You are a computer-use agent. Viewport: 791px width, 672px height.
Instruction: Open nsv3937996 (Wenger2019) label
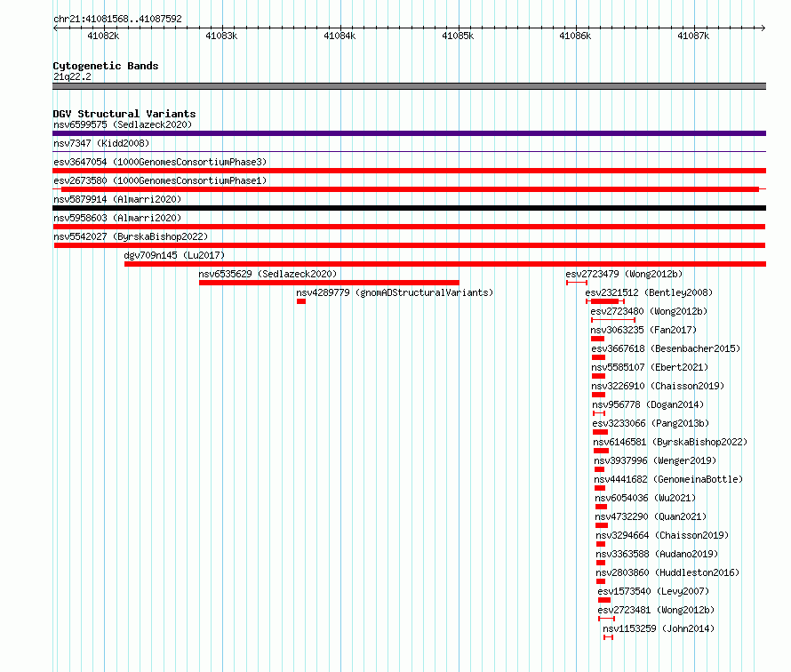655,460
